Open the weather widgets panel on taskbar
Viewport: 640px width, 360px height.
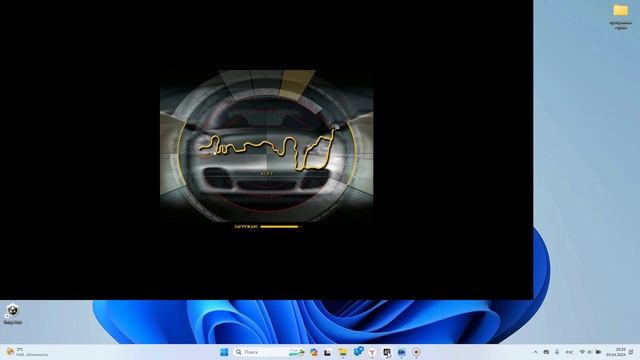coord(27,352)
